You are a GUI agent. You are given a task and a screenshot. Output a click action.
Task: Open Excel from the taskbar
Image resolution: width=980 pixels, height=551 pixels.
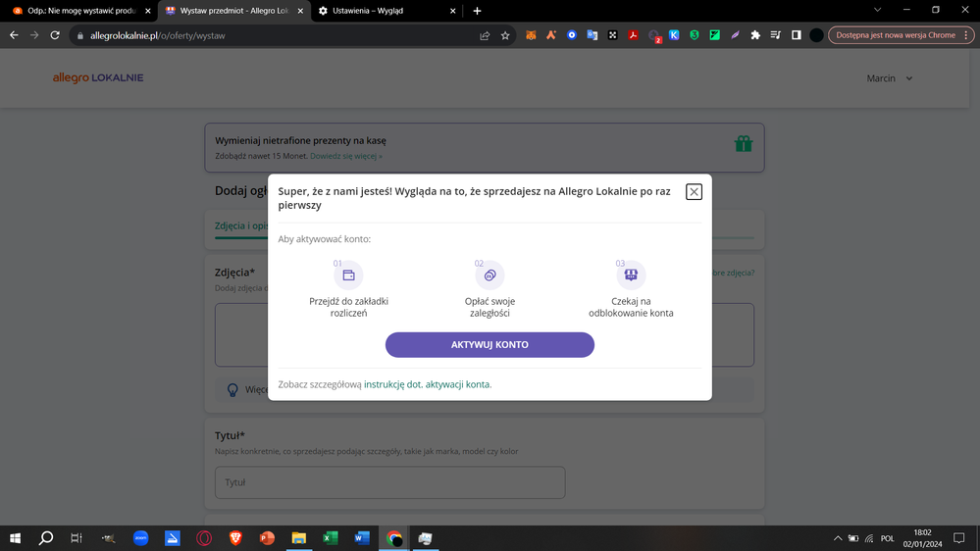pyautogui.click(x=330, y=538)
